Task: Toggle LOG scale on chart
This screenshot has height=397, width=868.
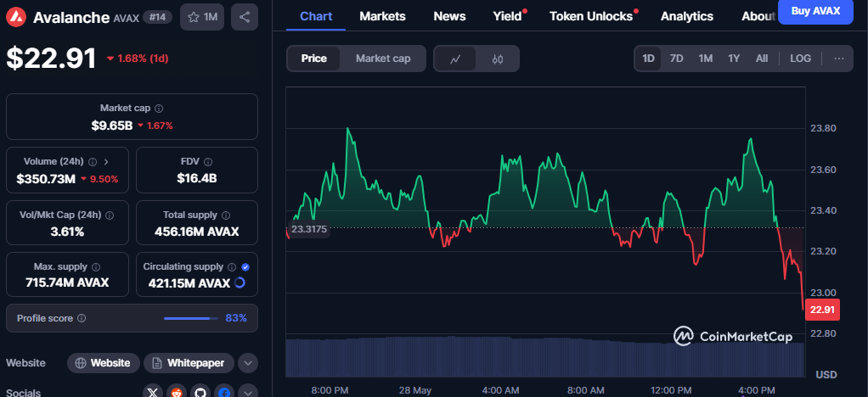Action: point(800,59)
